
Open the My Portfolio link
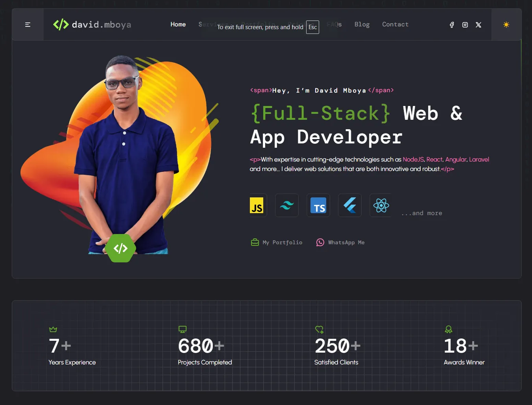pos(277,242)
